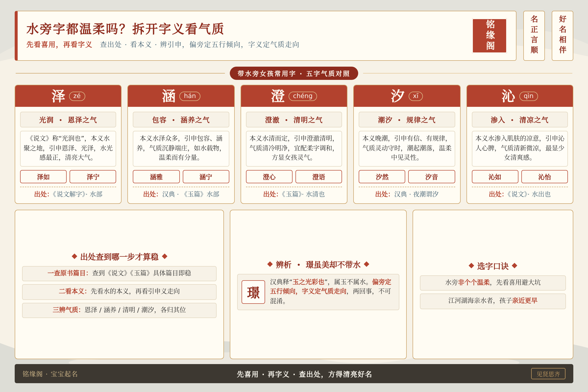Screen dimensions: 588x392
Task: Click the 江河湖海亲水者 verse line
Action: click(x=493, y=301)
